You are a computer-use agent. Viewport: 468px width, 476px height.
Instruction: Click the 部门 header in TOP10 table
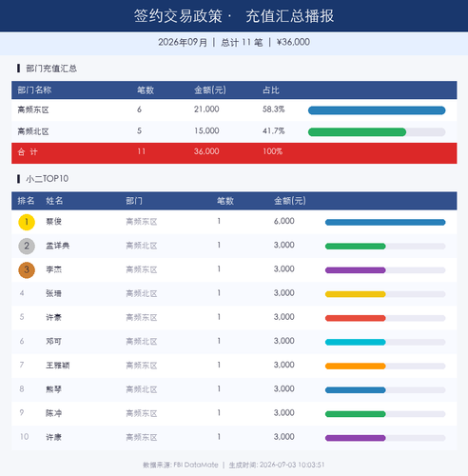tap(134, 201)
